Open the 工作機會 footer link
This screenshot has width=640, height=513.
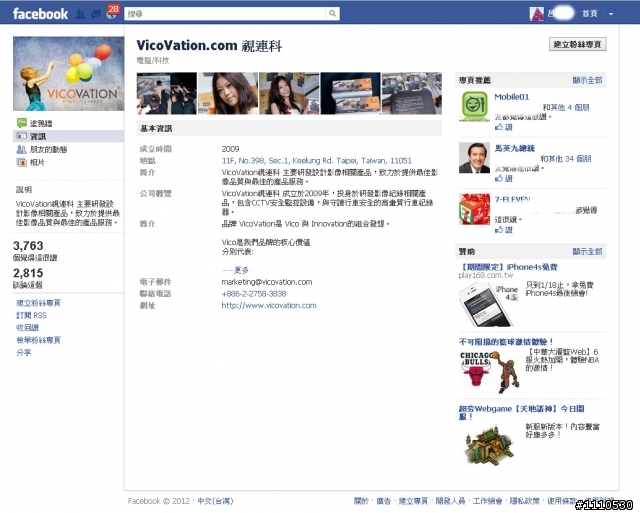pos(487,501)
